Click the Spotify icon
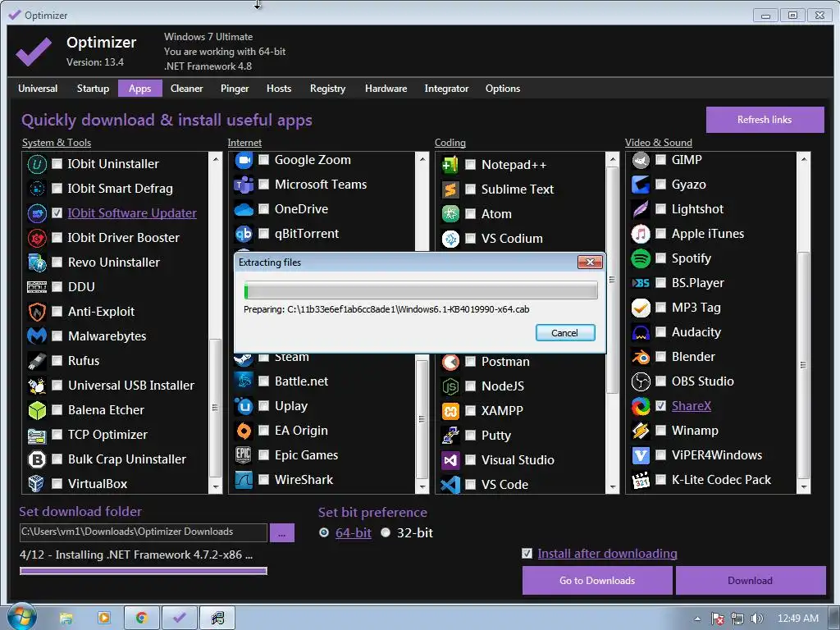840x630 pixels. [x=641, y=258]
